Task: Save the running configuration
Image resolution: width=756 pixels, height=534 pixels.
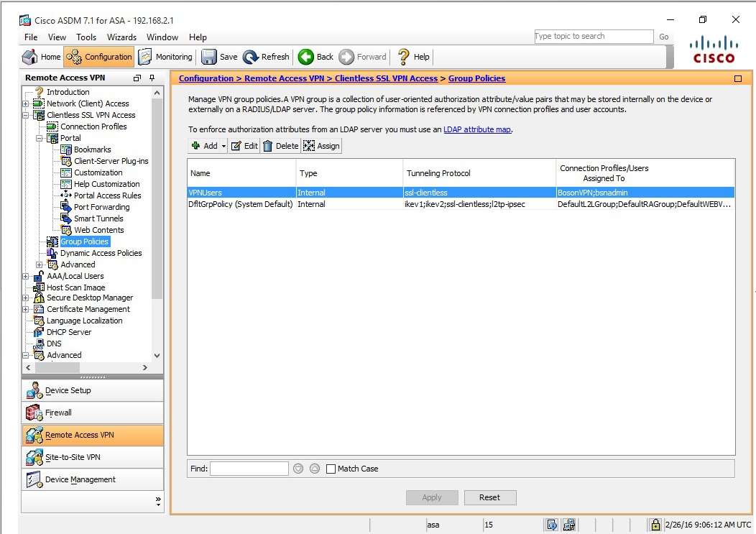Action: (219, 57)
